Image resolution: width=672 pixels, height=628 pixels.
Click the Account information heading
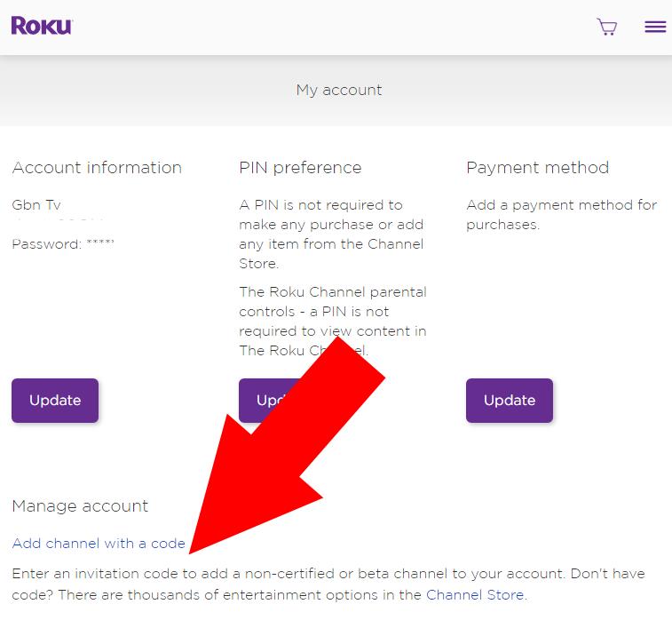click(x=97, y=167)
